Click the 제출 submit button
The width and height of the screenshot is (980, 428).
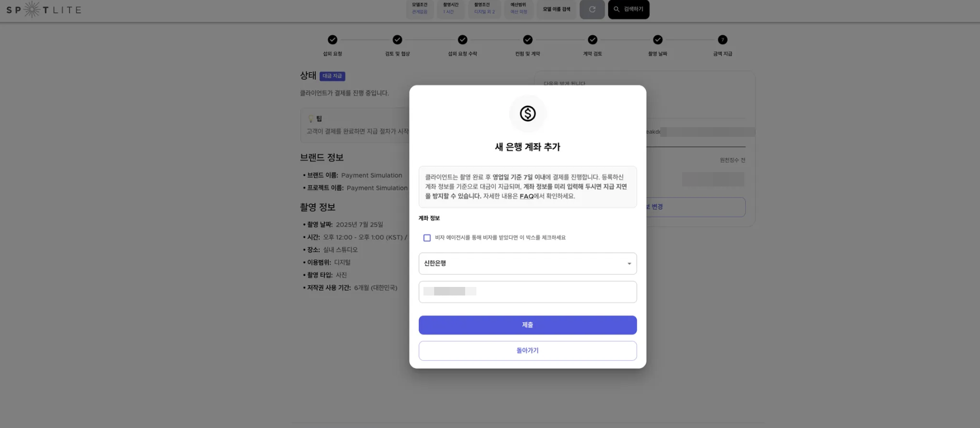point(528,325)
